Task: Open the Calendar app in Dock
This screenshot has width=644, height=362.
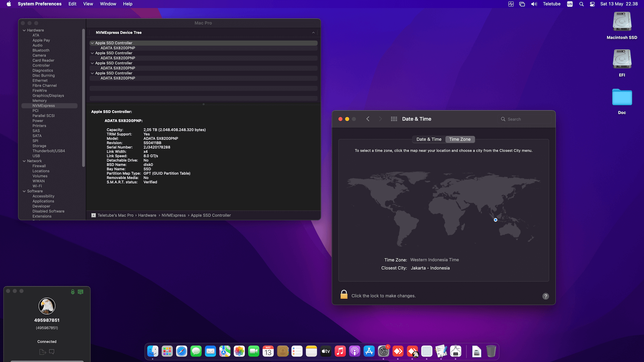Action: [x=268, y=351]
